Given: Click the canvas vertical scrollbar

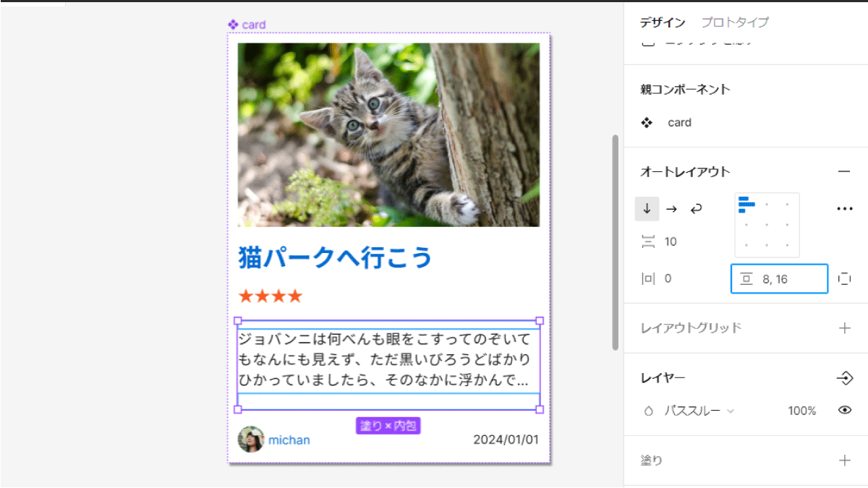Looking at the screenshot, I should pos(616,242).
